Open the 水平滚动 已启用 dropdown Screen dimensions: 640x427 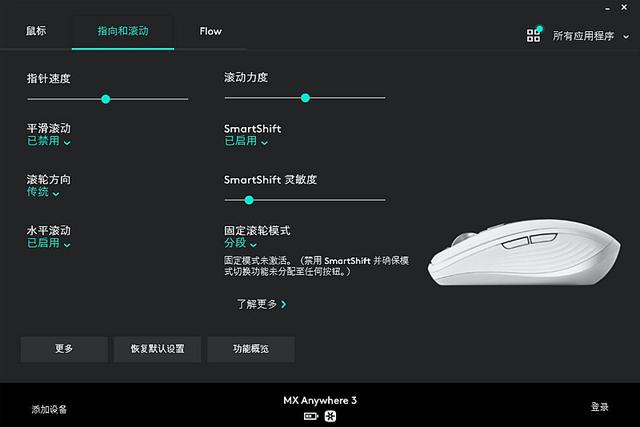click(x=49, y=243)
